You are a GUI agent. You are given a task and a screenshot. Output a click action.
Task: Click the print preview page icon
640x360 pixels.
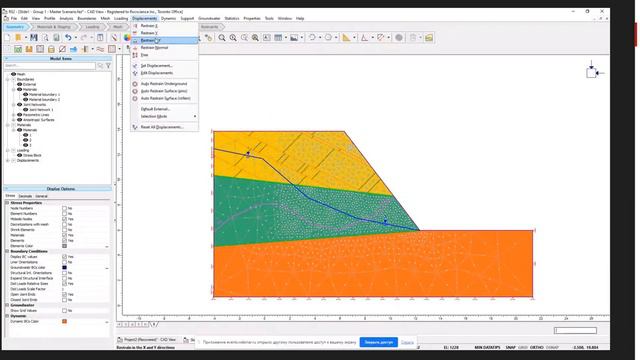45,38
